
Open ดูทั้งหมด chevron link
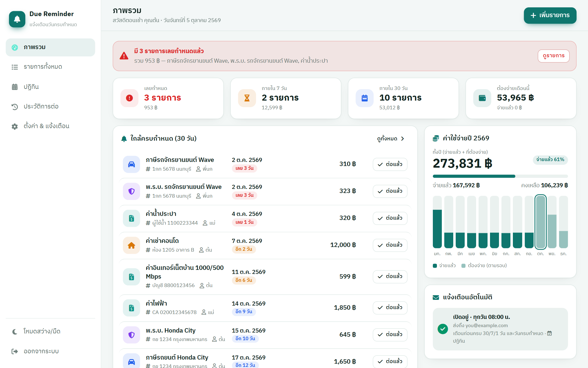[391, 139]
